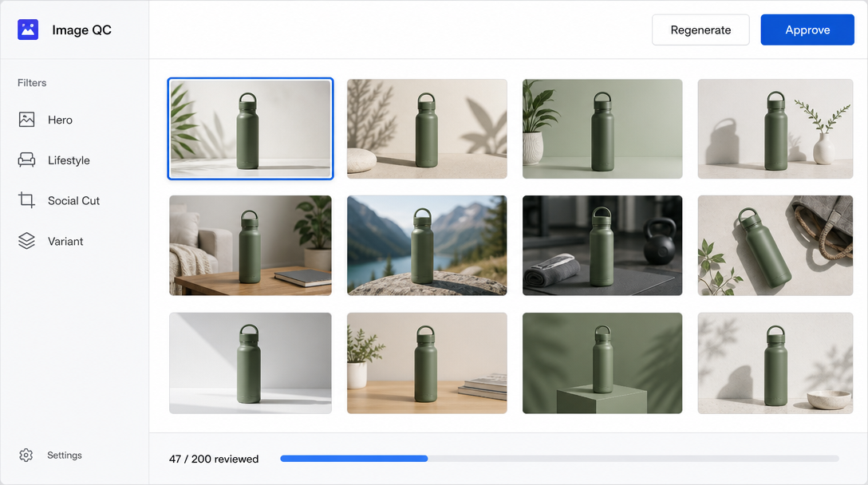Screen dimensions: 868x485
Task: Click the 47 / 200 reviewed text
Action: click(x=214, y=459)
